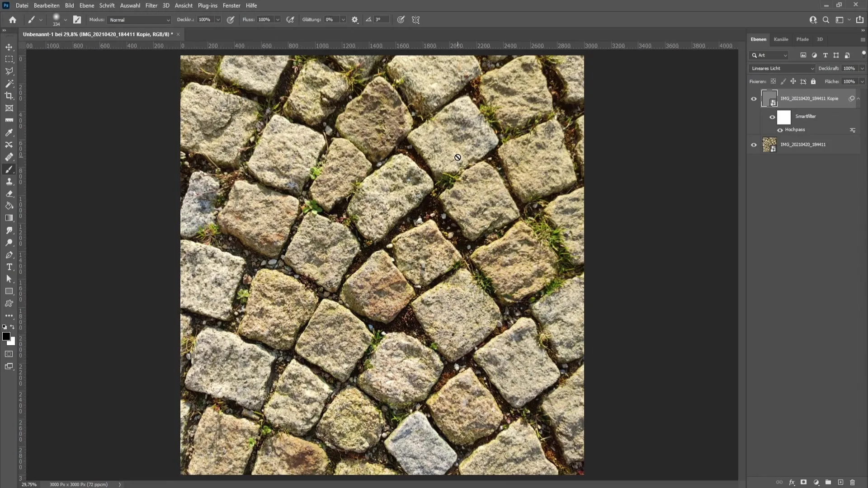Click the Crop tool icon
The height and width of the screenshot is (488, 868).
click(x=9, y=95)
